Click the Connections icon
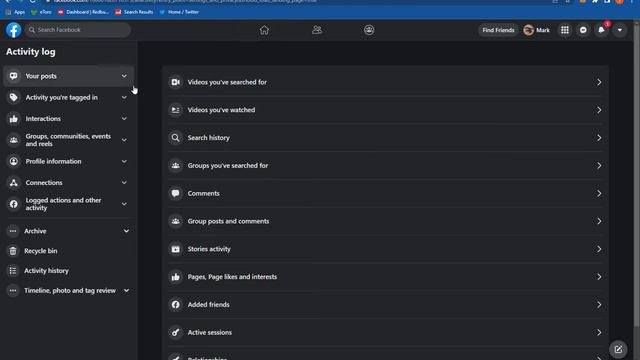This screenshot has width=640, height=360. coord(13,182)
